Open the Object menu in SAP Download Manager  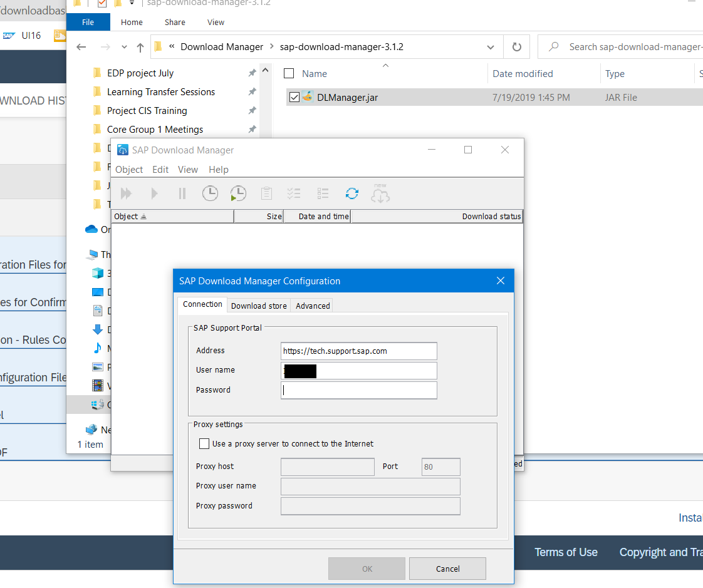129,170
